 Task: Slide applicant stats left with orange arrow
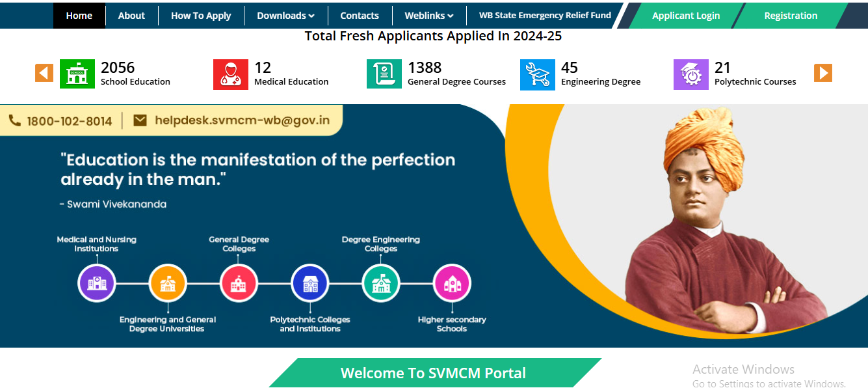pos(44,73)
